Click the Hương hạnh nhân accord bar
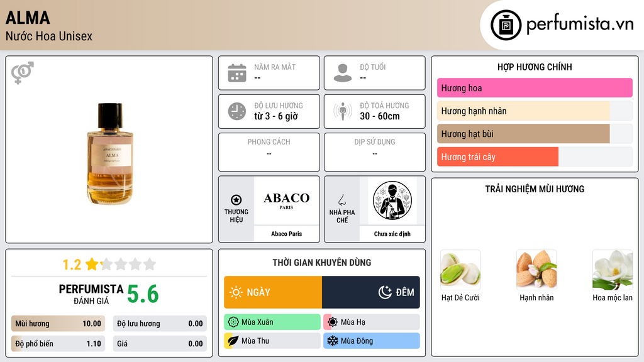Image resolution: width=644 pixels, height=362 pixels. click(x=535, y=111)
